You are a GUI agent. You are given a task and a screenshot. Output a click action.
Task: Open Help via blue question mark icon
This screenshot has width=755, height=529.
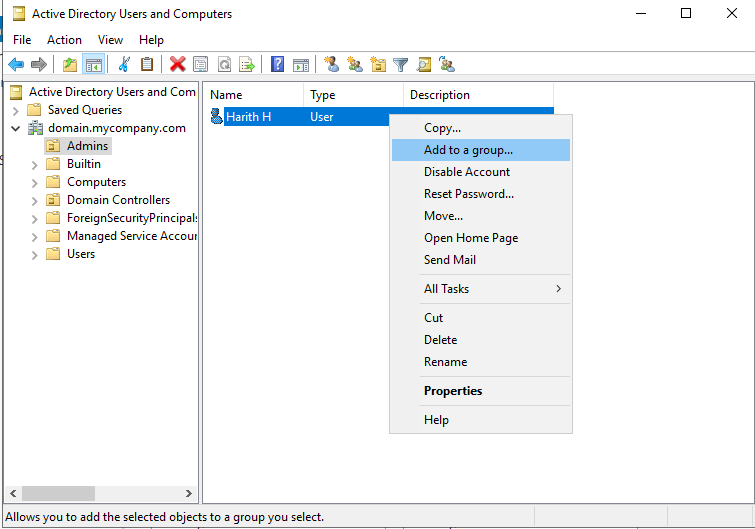click(x=277, y=65)
